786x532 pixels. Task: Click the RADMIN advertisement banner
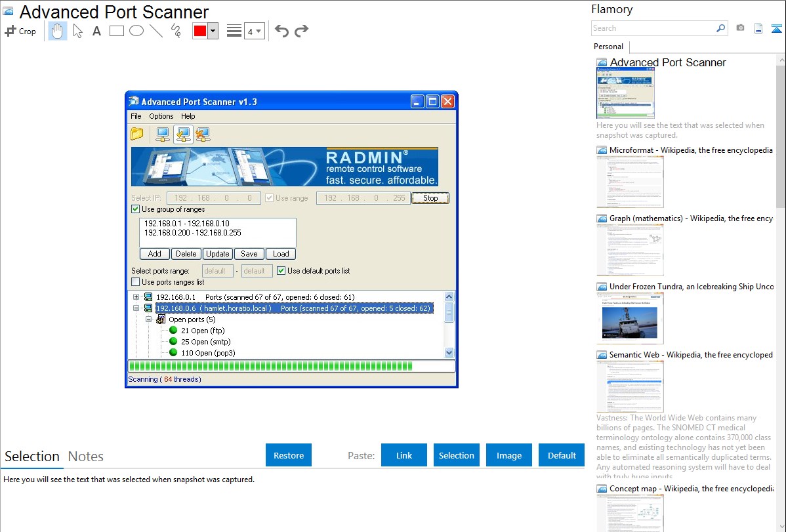click(x=285, y=167)
